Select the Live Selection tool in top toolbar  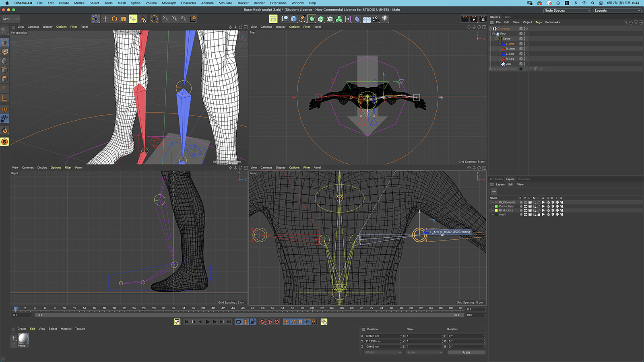pyautogui.click(x=96, y=19)
